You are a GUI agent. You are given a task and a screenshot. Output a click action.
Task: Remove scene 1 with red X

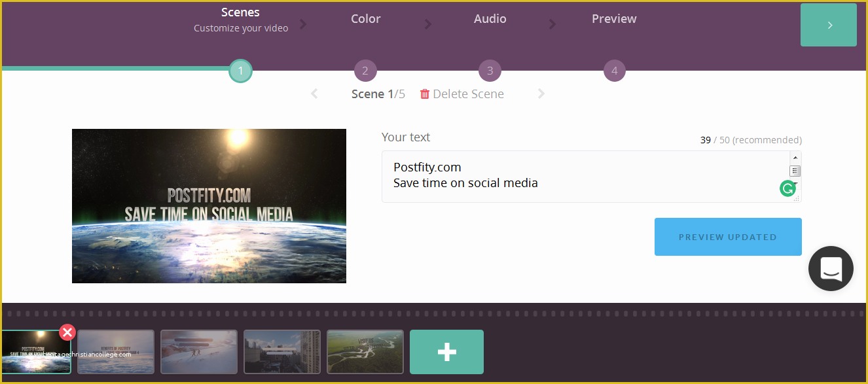tap(67, 332)
